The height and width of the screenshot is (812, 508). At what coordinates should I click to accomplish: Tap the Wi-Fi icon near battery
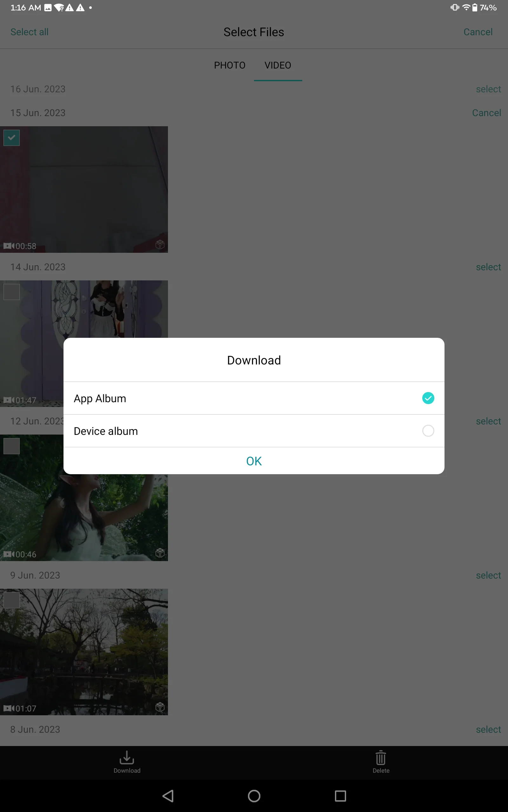click(x=466, y=7)
